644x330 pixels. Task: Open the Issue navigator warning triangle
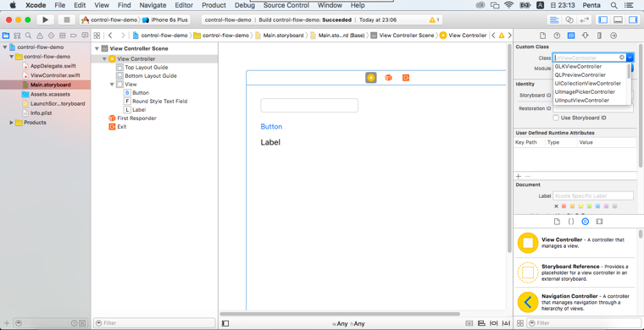40,36
